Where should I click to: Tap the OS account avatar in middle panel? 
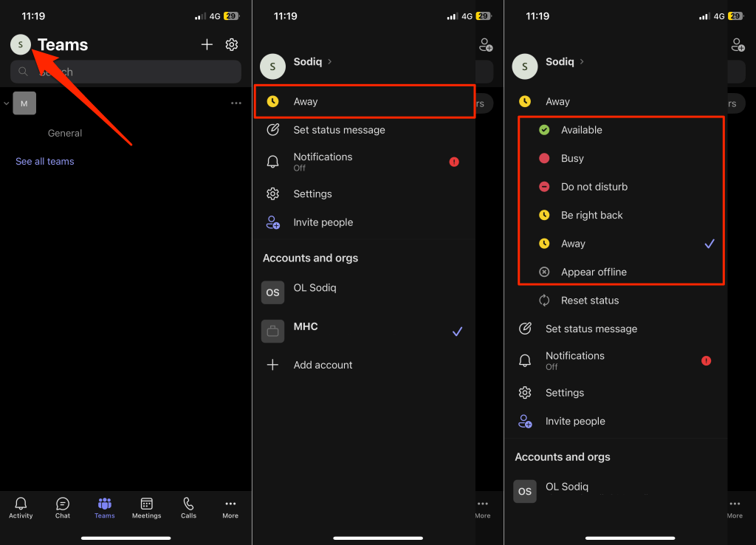273,292
